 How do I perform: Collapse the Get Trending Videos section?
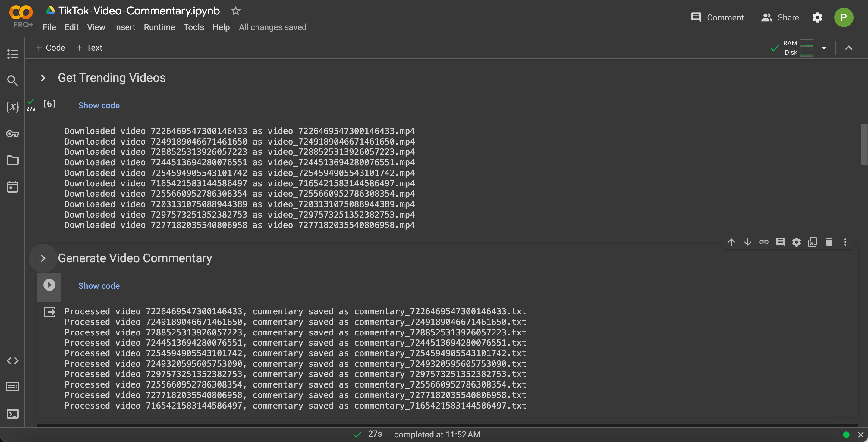[x=43, y=78]
